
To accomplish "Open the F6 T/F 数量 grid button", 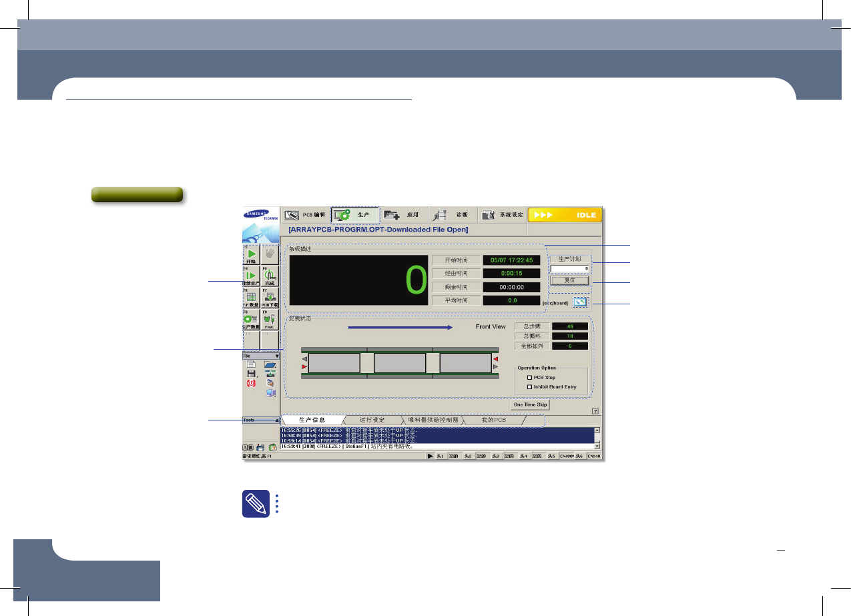I will point(251,298).
